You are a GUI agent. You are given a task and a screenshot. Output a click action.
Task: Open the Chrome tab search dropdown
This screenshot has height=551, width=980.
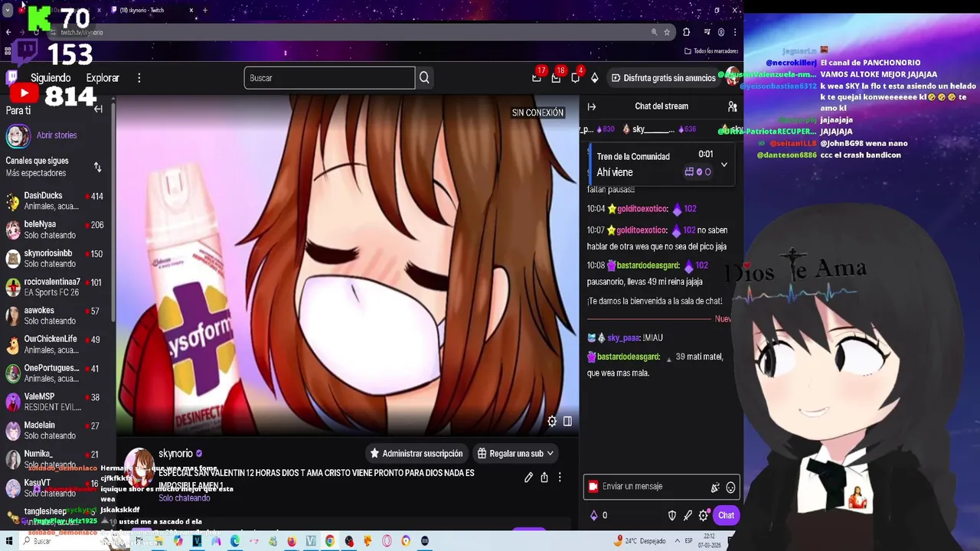tap(8, 11)
